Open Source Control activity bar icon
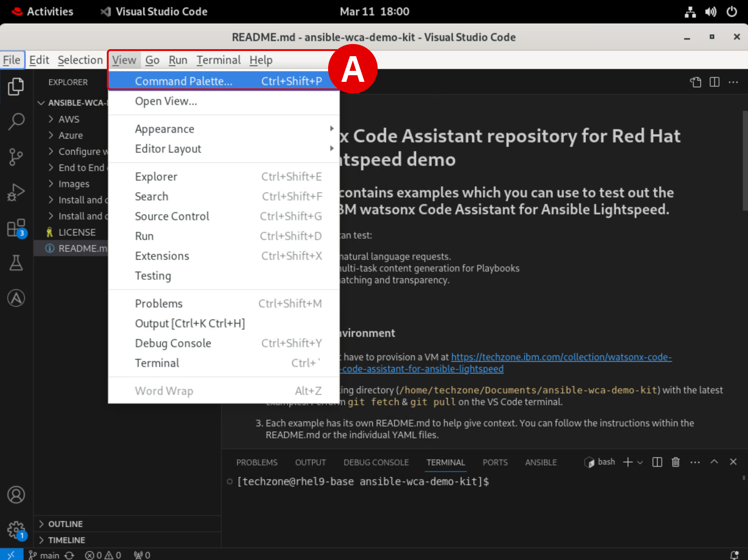Image resolution: width=748 pixels, height=560 pixels. coord(16,157)
